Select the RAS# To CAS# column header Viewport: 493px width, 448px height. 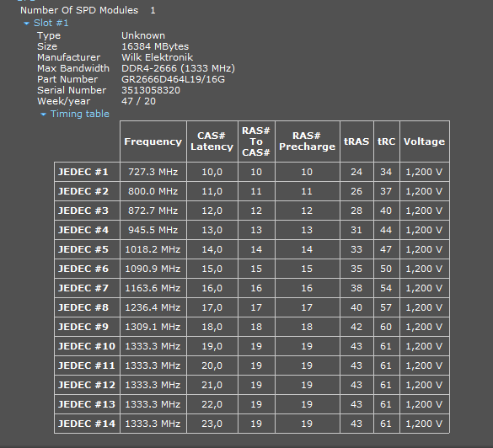coord(256,141)
